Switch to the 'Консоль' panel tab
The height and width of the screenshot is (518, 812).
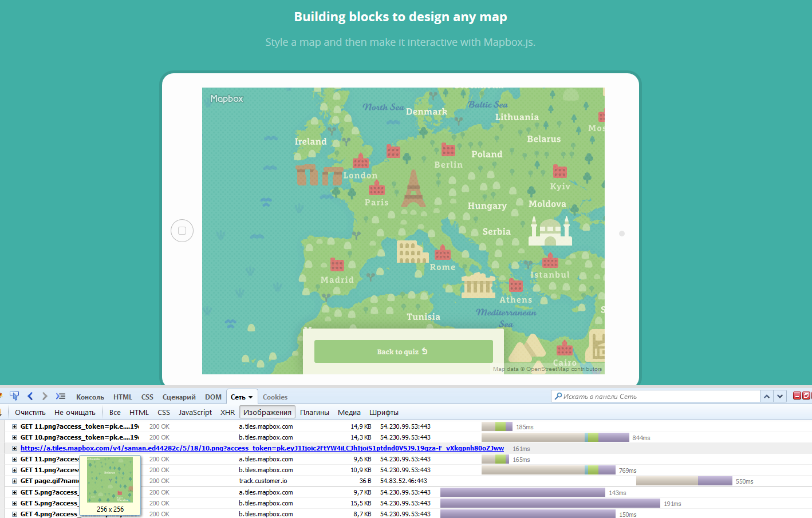[90, 397]
